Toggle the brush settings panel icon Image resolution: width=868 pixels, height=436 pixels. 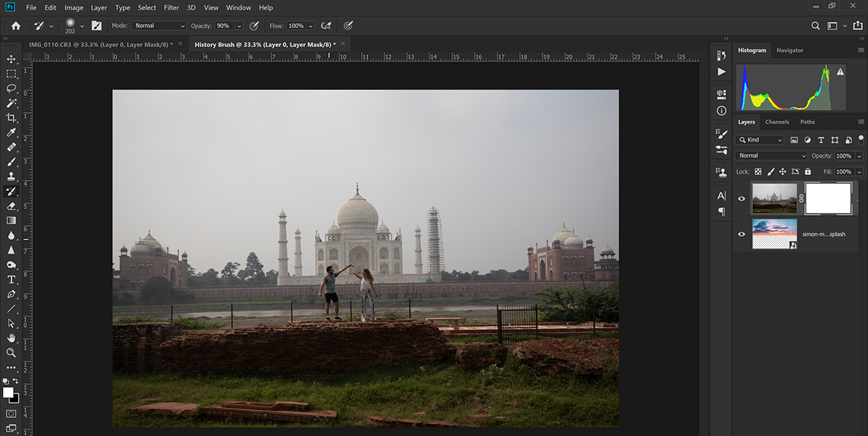[x=96, y=25]
